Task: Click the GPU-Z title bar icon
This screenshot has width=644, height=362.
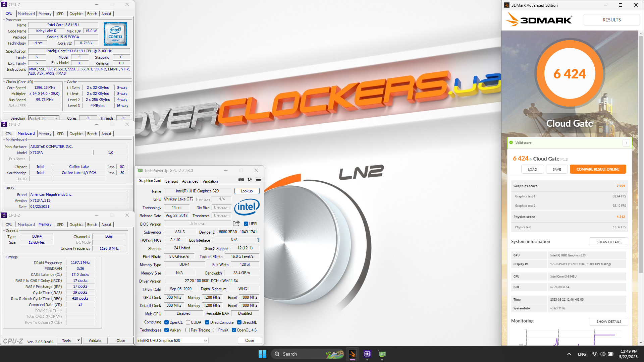Action: [140, 171]
